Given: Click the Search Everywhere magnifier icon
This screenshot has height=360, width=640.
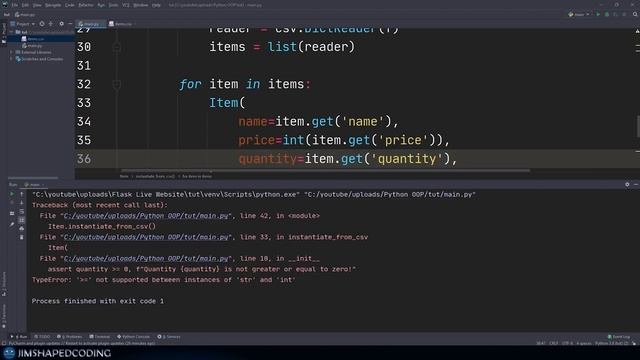Looking at the screenshot, I should (x=635, y=14).
